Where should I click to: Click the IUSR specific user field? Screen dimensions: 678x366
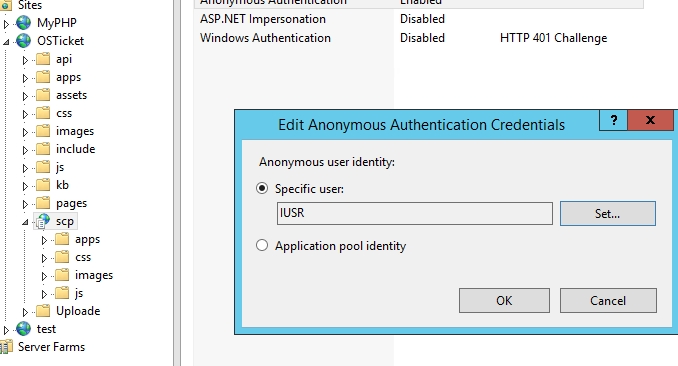click(415, 213)
